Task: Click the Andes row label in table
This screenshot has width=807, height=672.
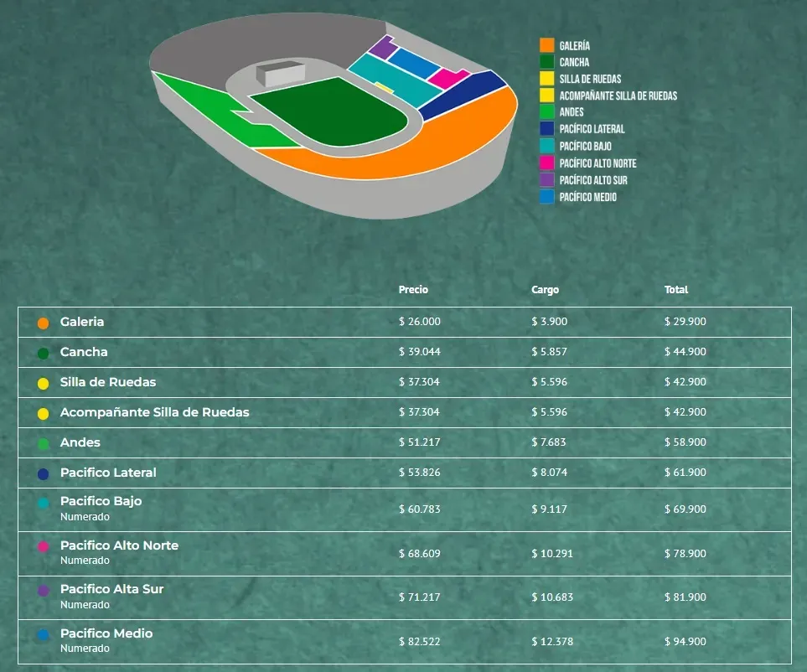Action: (x=80, y=442)
